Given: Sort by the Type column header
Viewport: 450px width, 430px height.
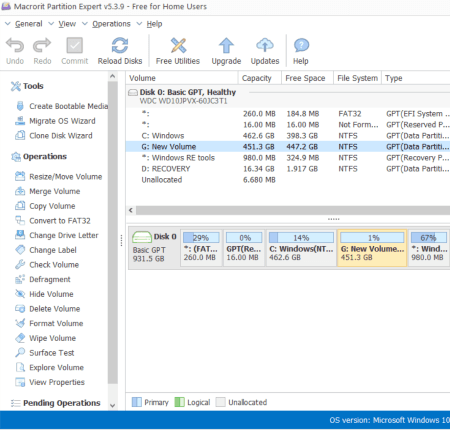Looking at the screenshot, I should pos(416,78).
